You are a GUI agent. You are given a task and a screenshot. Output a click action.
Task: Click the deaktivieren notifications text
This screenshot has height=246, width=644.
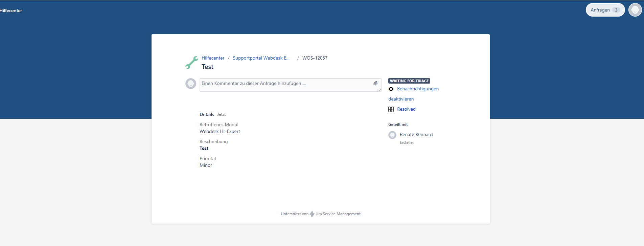click(x=401, y=99)
